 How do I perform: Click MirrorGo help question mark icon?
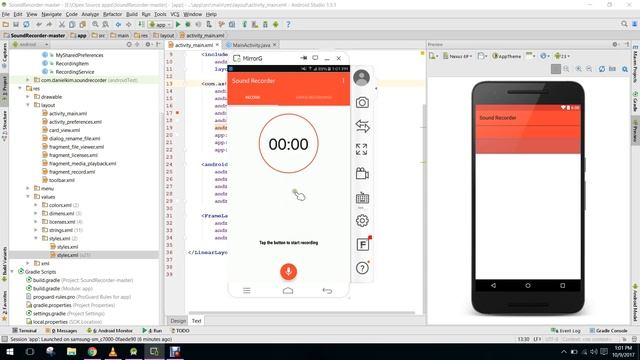362,268
